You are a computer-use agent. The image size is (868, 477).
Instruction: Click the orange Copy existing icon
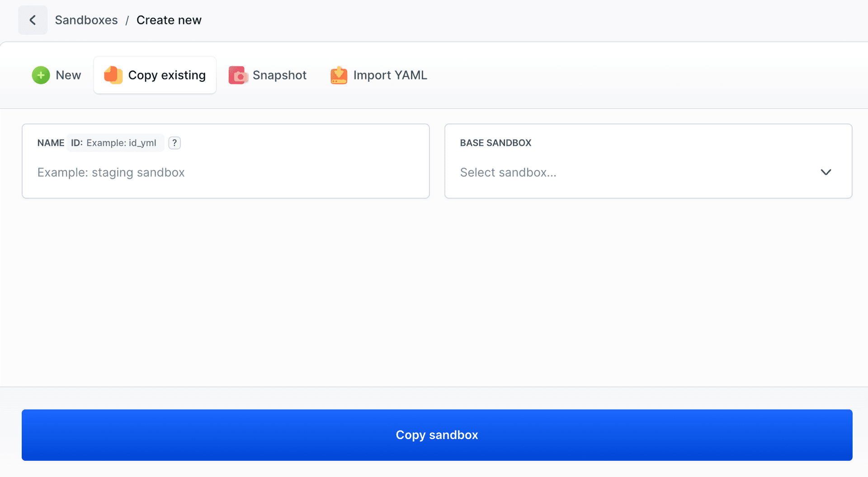113,75
